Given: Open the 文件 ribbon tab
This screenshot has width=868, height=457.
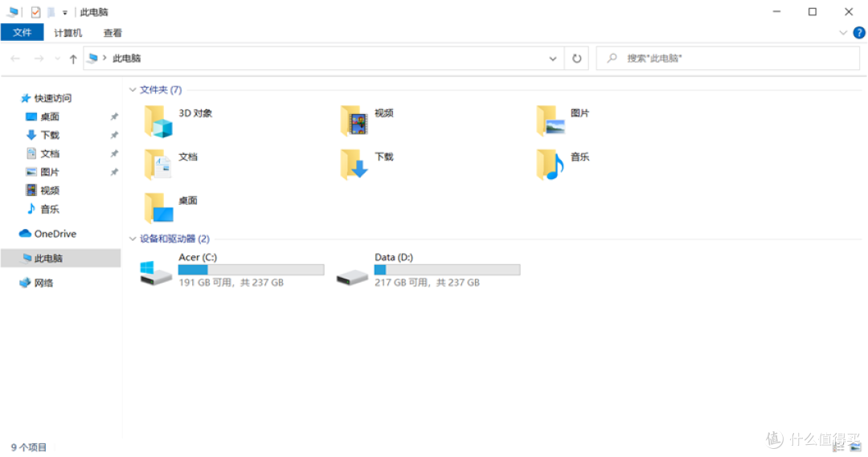Looking at the screenshot, I should click(23, 33).
